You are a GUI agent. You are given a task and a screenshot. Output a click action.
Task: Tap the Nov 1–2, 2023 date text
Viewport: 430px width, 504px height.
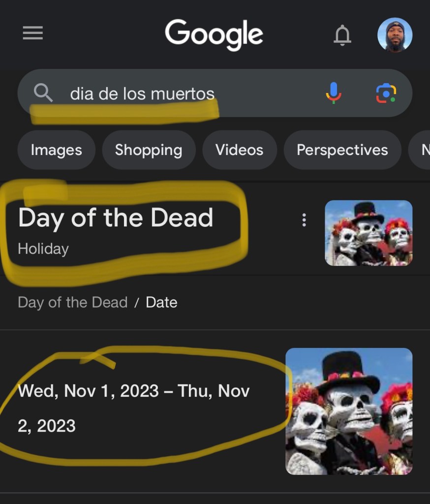click(133, 408)
